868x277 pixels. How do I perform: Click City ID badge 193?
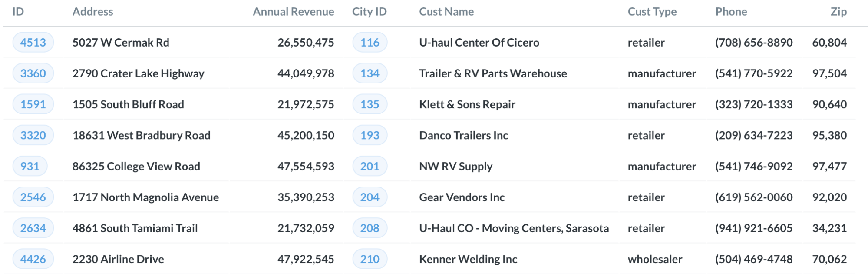point(370,135)
